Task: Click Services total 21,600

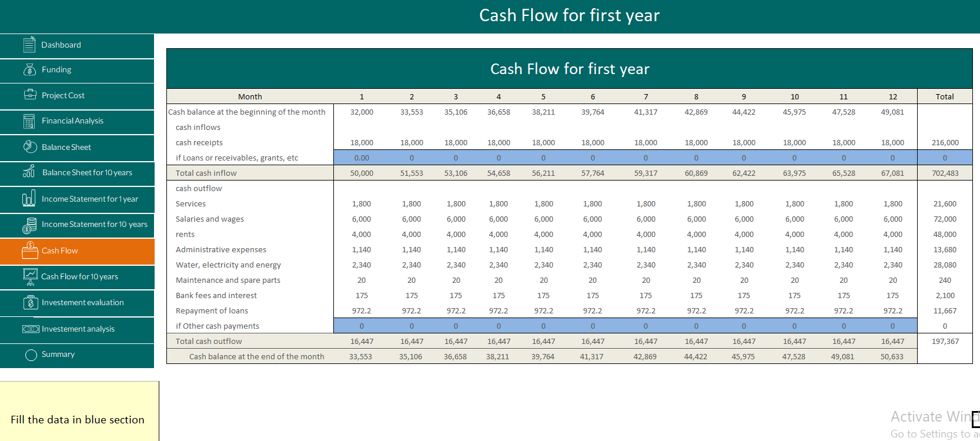Action: click(x=945, y=203)
